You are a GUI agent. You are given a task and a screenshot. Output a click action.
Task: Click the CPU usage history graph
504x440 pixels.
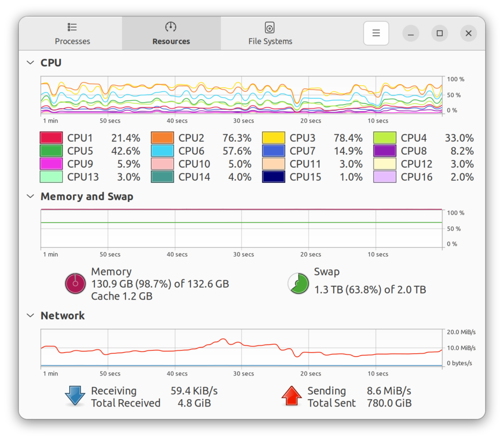pos(241,95)
